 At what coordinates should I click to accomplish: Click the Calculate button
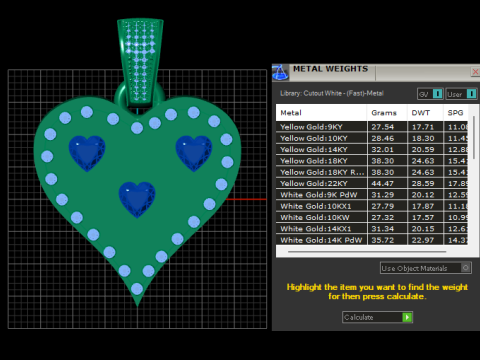(377, 317)
